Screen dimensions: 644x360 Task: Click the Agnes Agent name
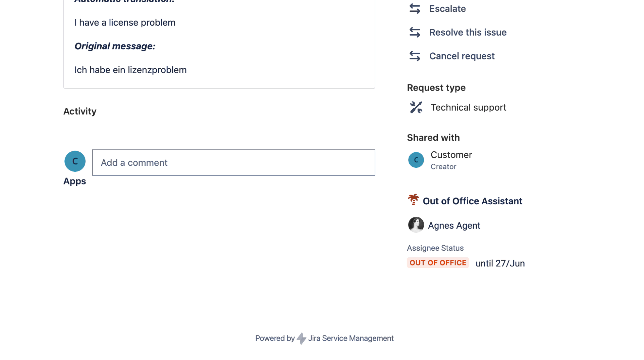point(454,225)
